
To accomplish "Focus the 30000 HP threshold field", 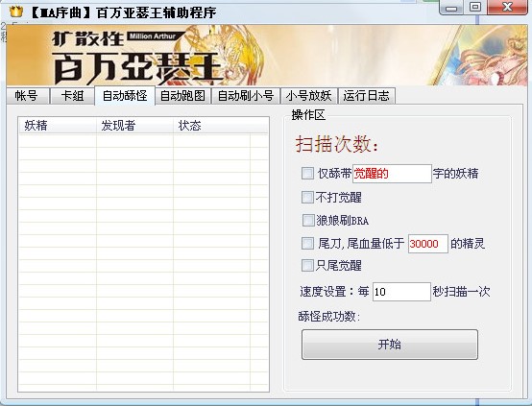I will tap(428, 244).
